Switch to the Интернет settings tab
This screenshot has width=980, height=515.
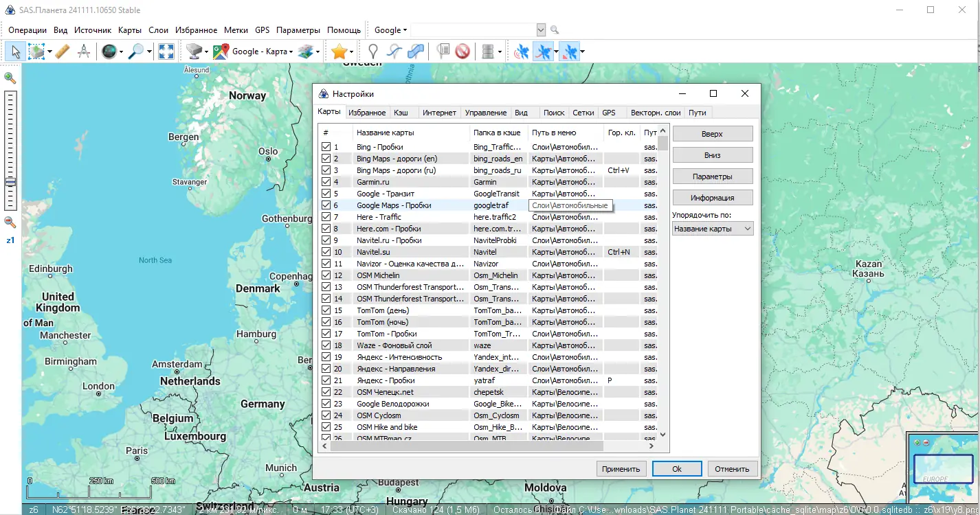tap(439, 113)
